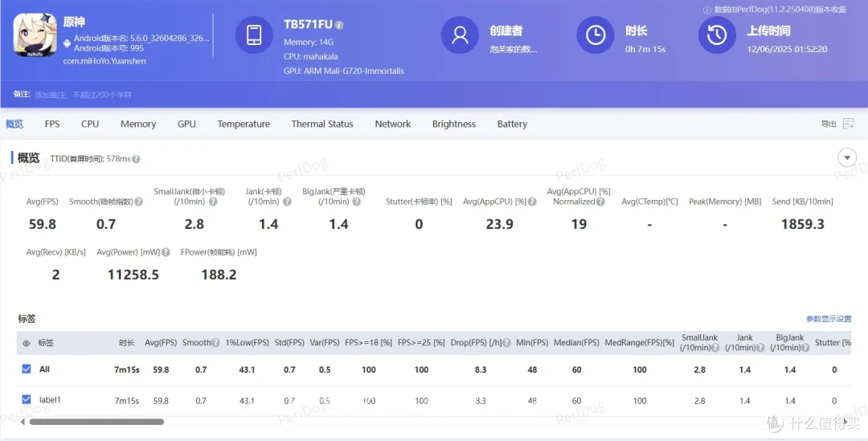868x441 pixels.
Task: Click the GPU: ARM Mali-G720-Immortalis text
Action: [x=344, y=71]
